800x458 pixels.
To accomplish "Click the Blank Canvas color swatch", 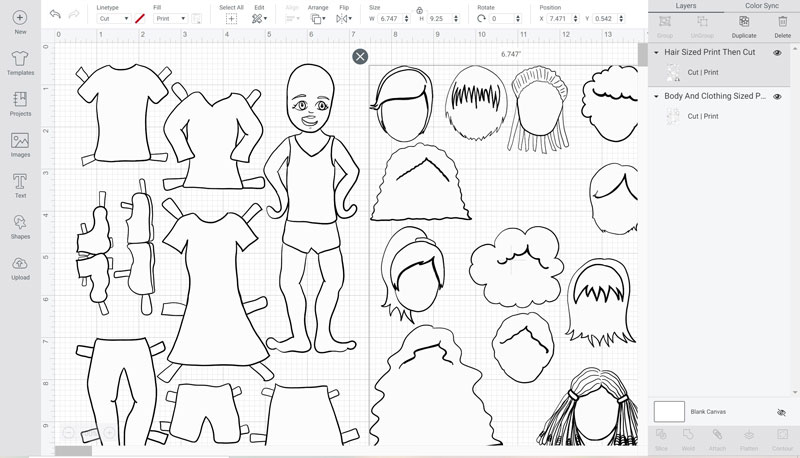I will click(669, 412).
